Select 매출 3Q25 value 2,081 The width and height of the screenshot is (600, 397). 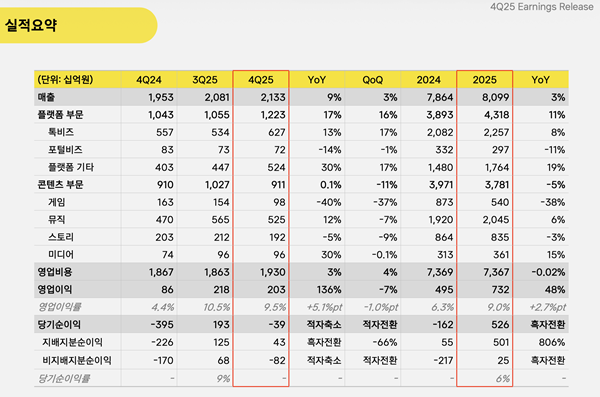217,97
